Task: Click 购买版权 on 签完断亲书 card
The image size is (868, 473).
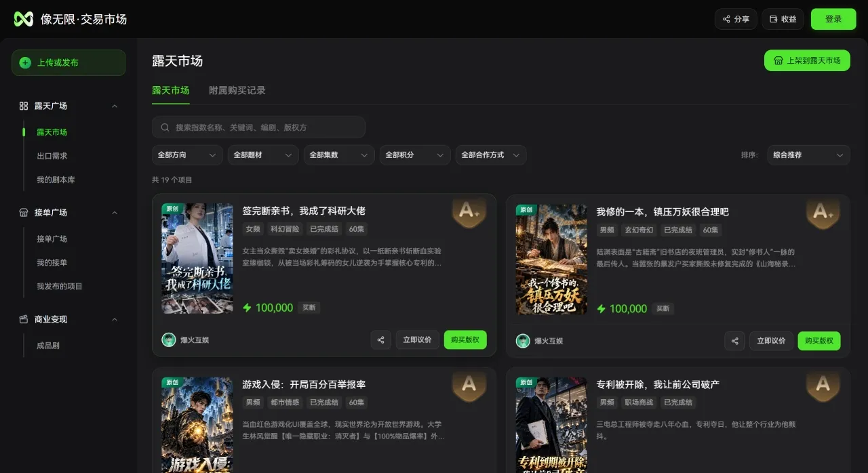Action: point(465,340)
